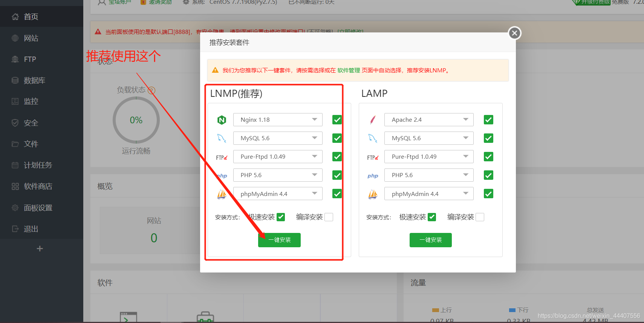Click the plus icon in sidebar

click(40, 248)
